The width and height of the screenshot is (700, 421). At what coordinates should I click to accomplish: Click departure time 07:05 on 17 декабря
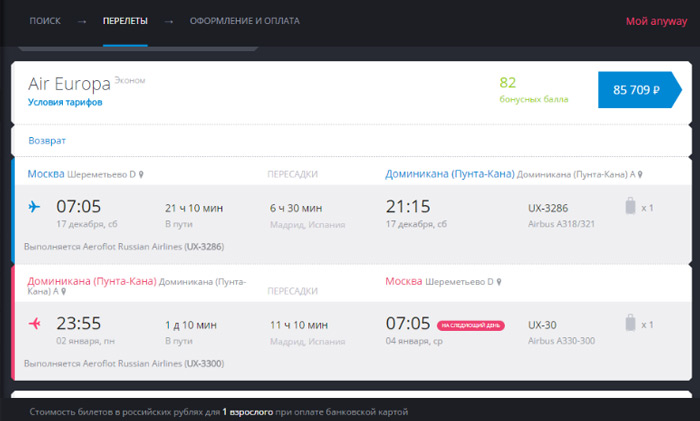tap(79, 206)
